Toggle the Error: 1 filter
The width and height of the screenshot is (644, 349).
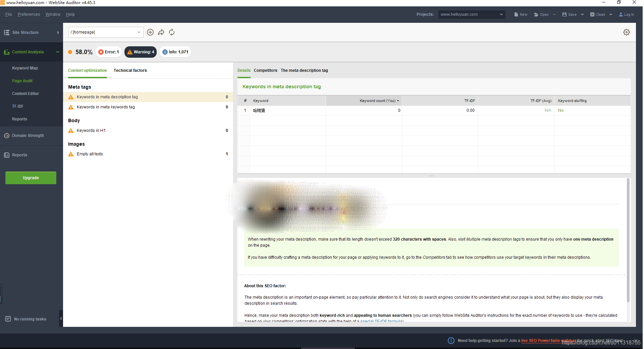109,52
